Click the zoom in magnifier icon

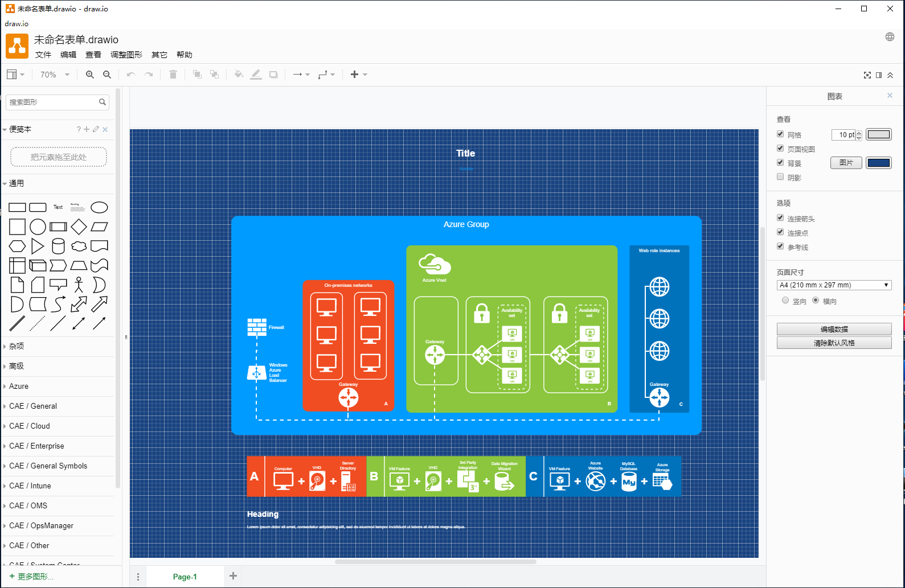(x=90, y=75)
